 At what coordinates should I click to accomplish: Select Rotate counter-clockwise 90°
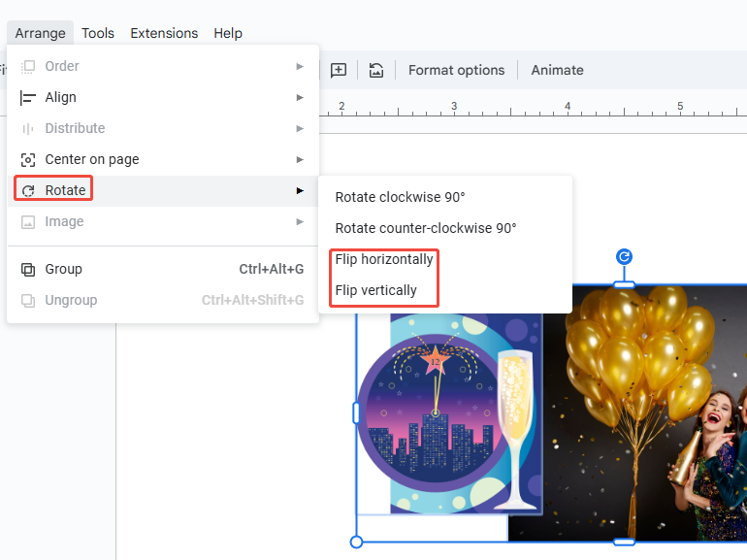[x=425, y=228]
